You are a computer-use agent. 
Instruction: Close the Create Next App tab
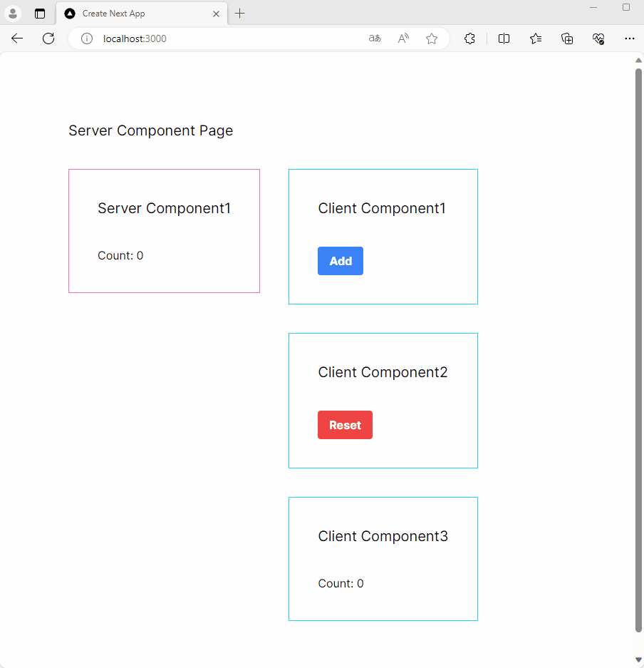[217, 14]
